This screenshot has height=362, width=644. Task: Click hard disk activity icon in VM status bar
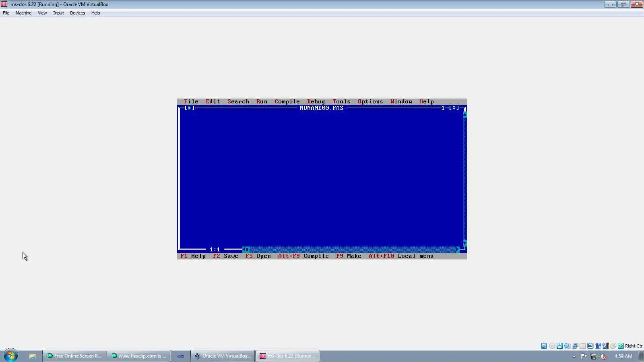pos(544,346)
